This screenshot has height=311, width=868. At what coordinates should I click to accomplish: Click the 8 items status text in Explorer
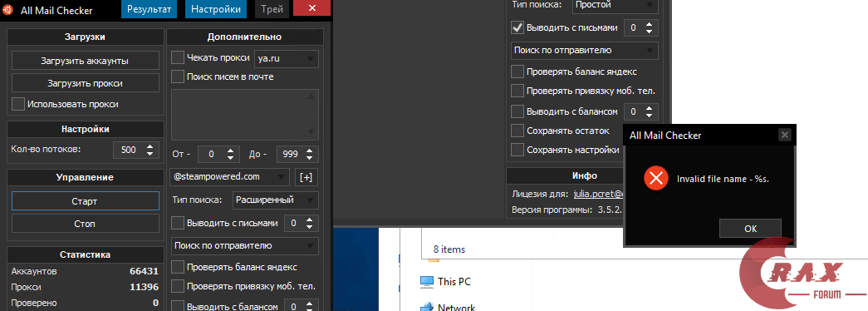pos(449,249)
